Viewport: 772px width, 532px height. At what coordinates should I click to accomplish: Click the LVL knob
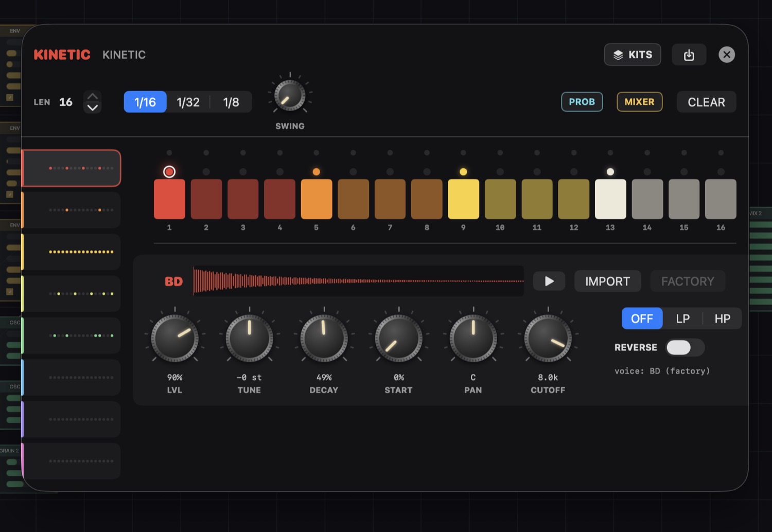[174, 339]
